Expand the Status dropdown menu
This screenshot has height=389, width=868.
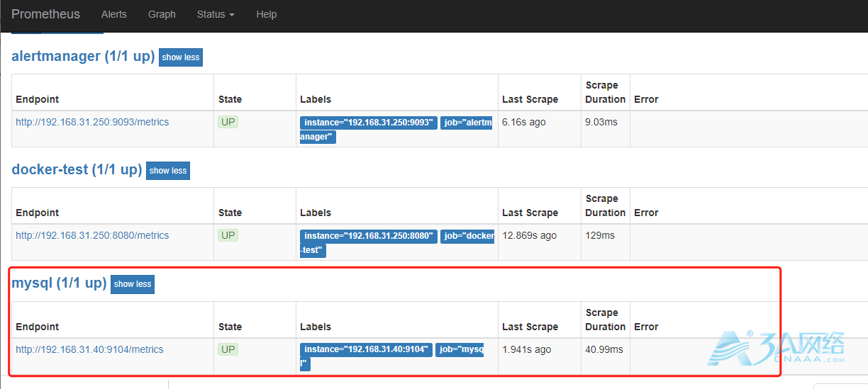216,14
